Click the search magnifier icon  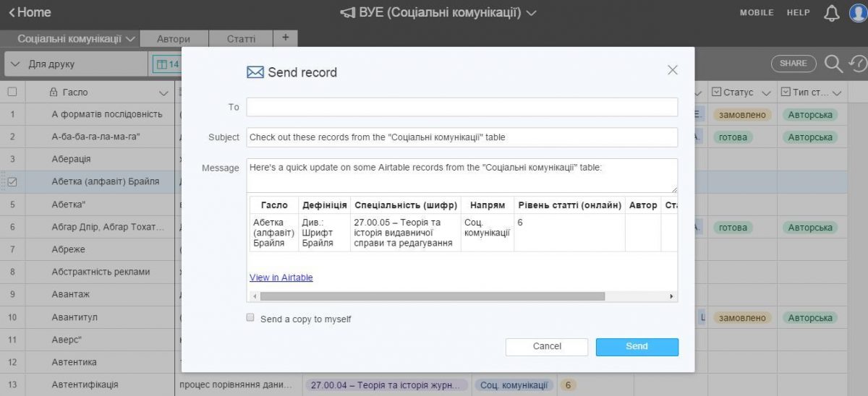833,64
